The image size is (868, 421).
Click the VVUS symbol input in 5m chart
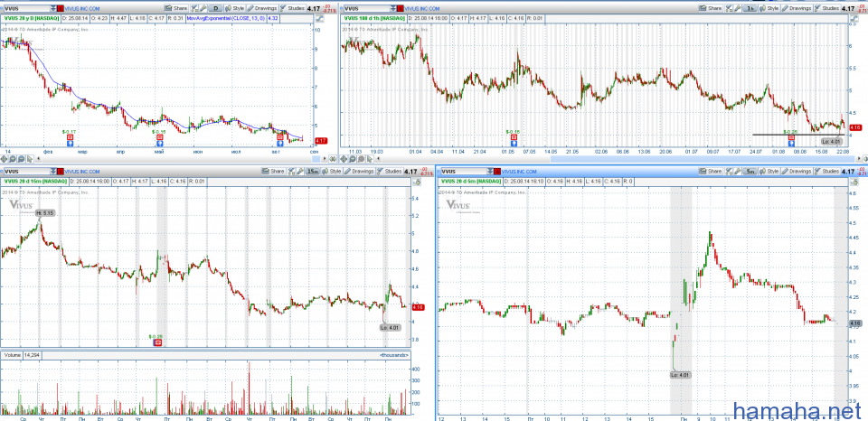[463, 172]
